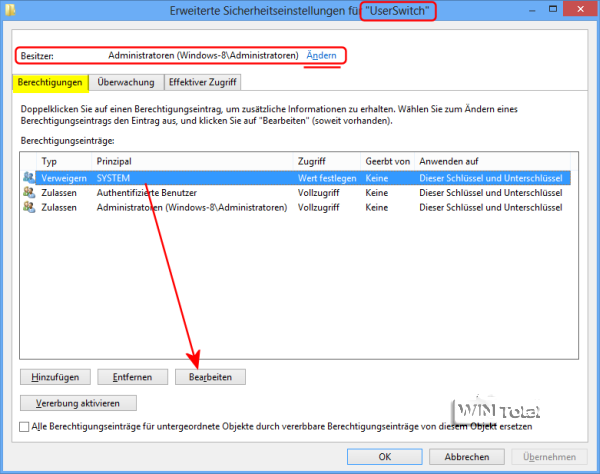This screenshot has height=474, width=600.
Task: Click the Wert festlegen access cell
Action: coord(327,178)
